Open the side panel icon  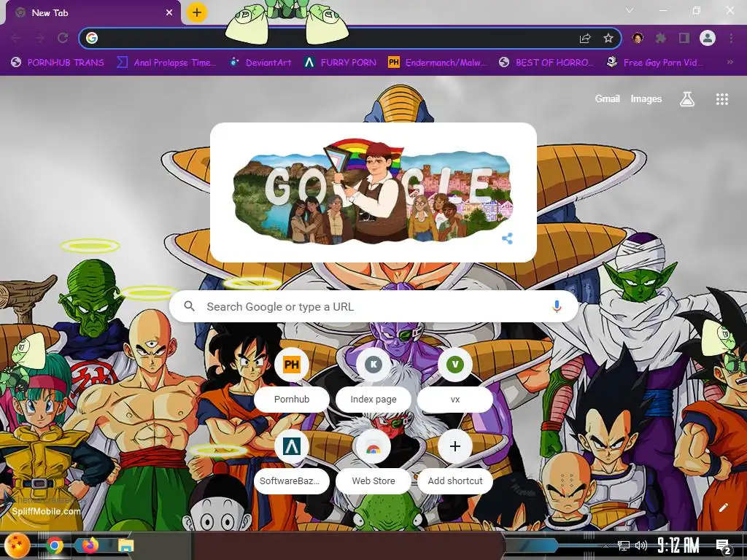point(684,38)
